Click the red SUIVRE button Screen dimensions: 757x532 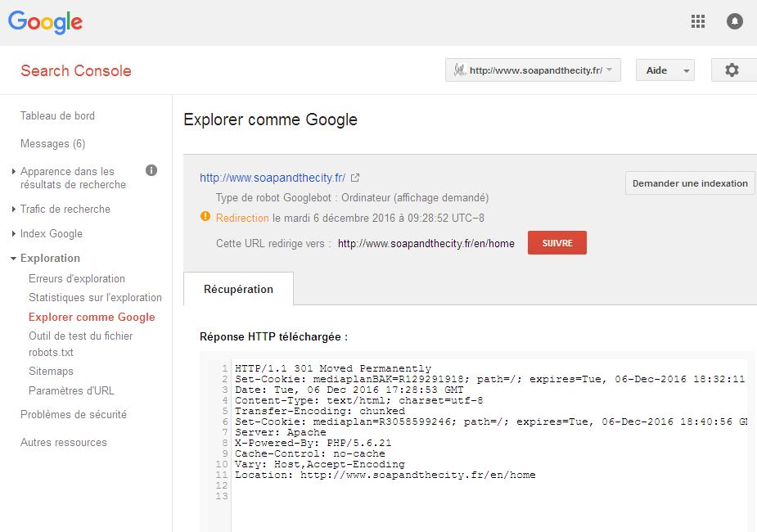coord(557,243)
